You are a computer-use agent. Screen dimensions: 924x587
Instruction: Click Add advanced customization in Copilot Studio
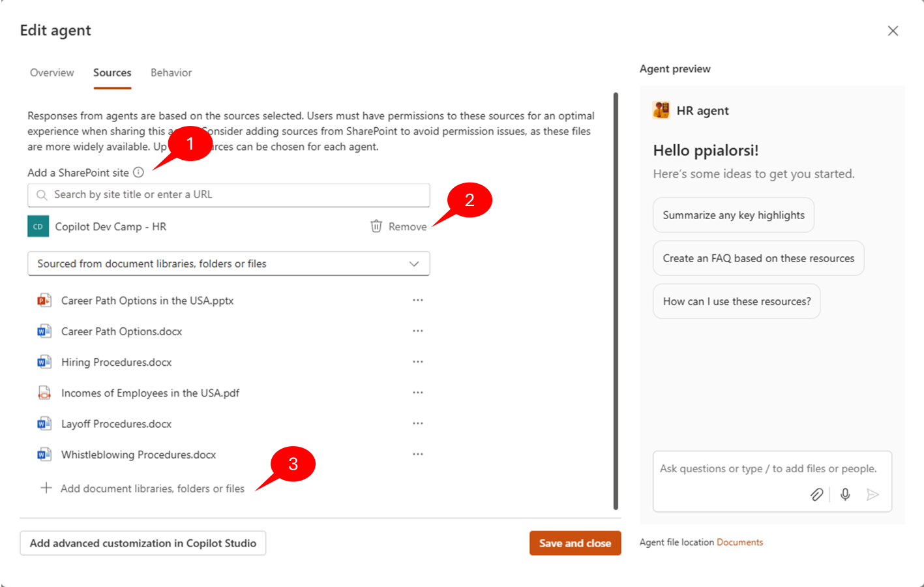pyautogui.click(x=143, y=543)
